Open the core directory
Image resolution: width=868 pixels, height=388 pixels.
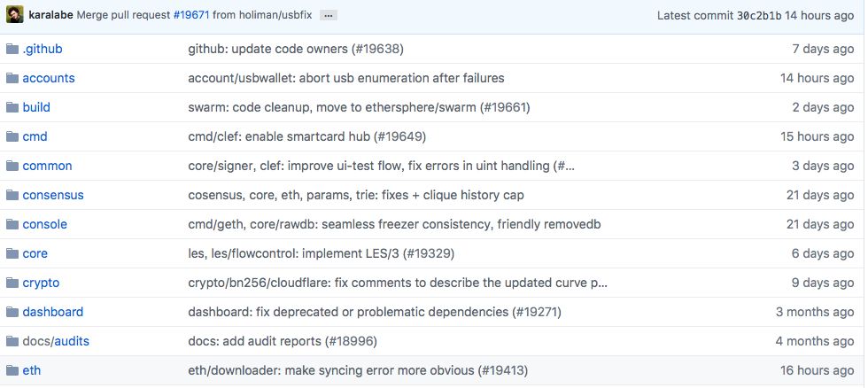coord(35,253)
